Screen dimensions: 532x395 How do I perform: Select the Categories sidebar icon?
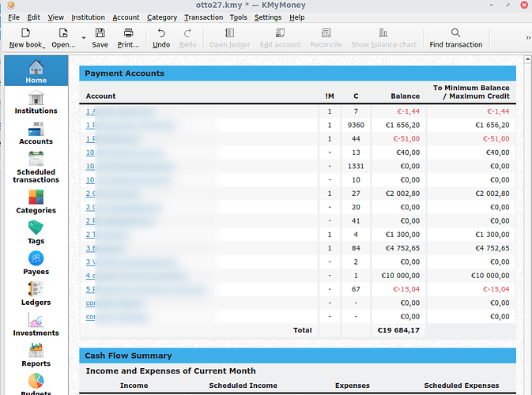36,201
